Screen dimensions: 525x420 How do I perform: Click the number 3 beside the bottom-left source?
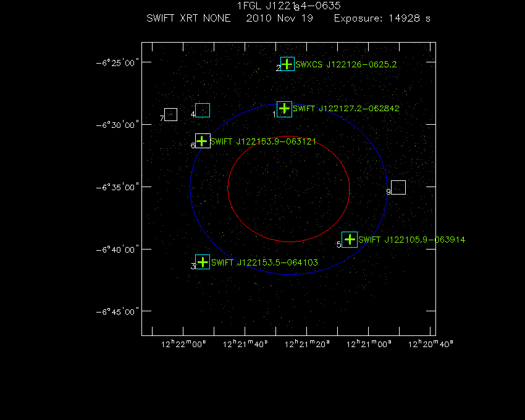tap(193, 266)
